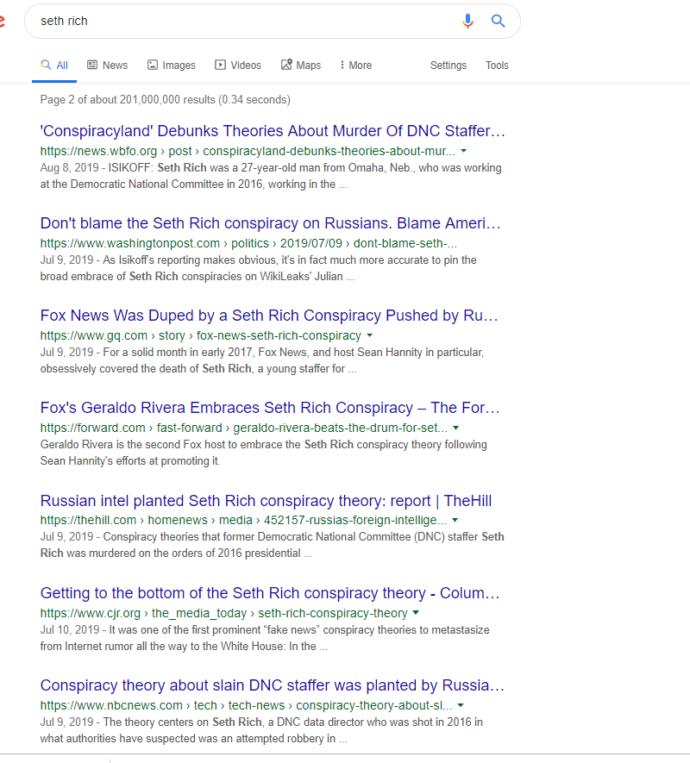The image size is (690, 763).
Task: Click the 'Jul 10, 2019' CJR snippet
Action: click(265, 638)
